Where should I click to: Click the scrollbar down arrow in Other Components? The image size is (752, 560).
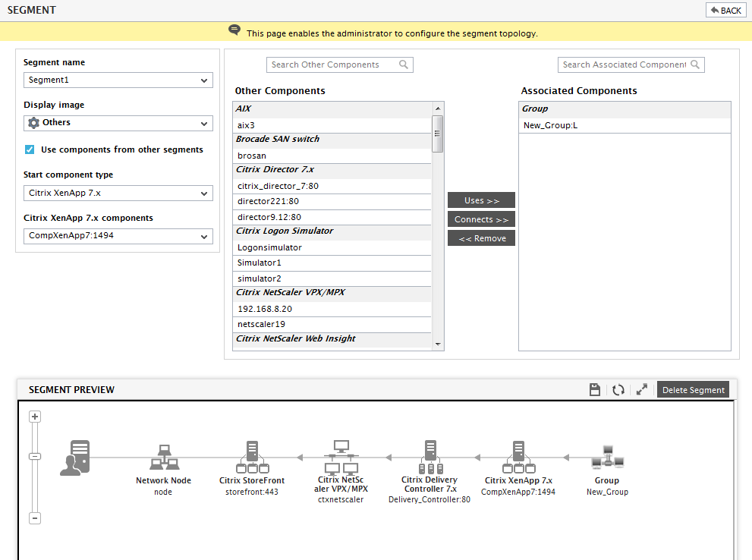coord(437,344)
